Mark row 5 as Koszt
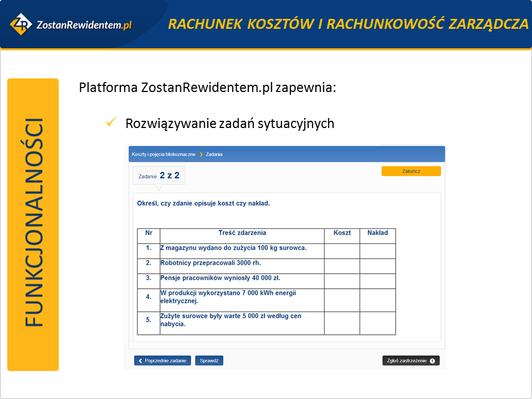Image resolution: width=532 pixels, height=399 pixels. point(342,323)
